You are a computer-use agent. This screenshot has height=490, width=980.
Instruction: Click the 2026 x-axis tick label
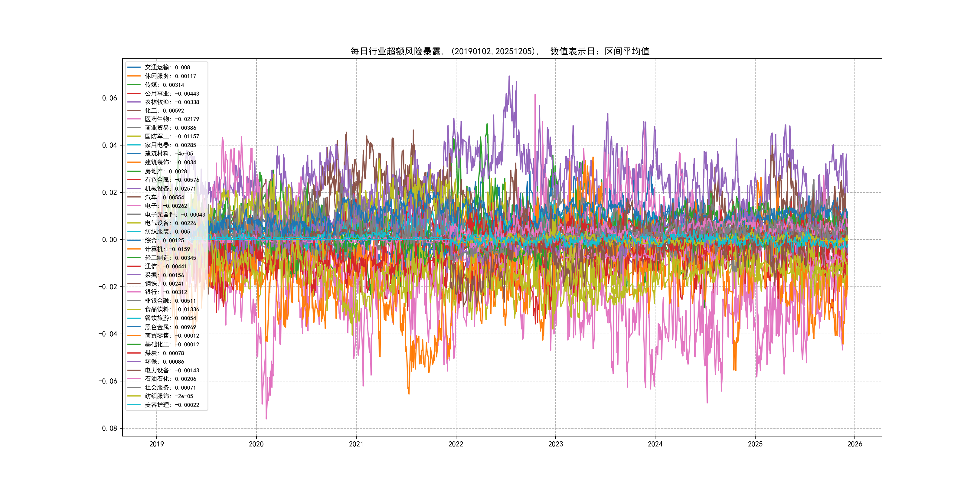click(x=854, y=444)
